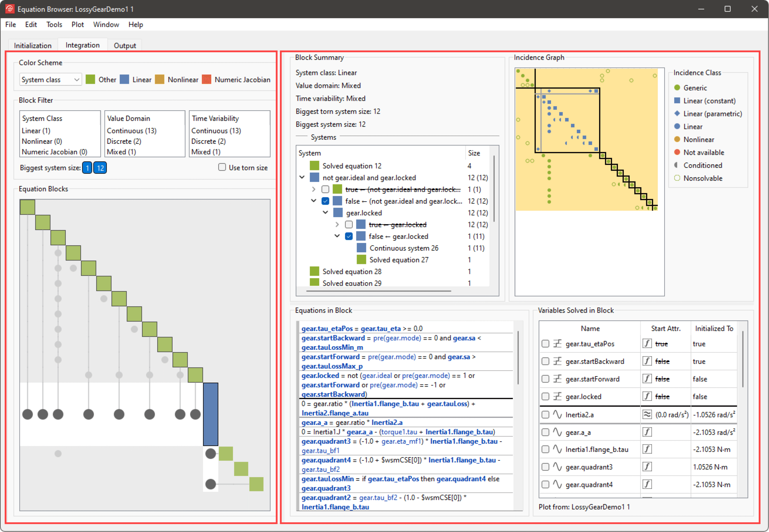
Task: Click the Systems list vertical scrollbar
Action: click(x=494, y=188)
